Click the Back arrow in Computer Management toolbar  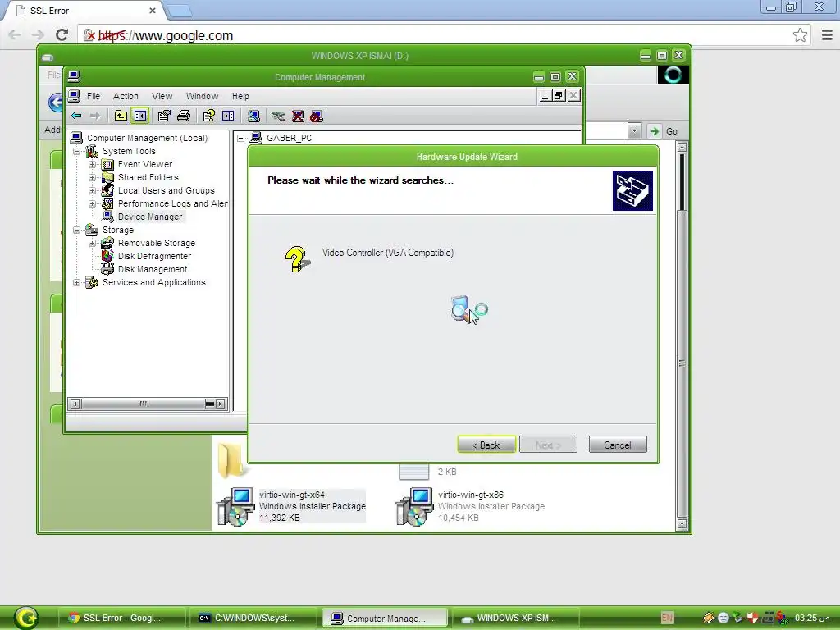pos(76,116)
